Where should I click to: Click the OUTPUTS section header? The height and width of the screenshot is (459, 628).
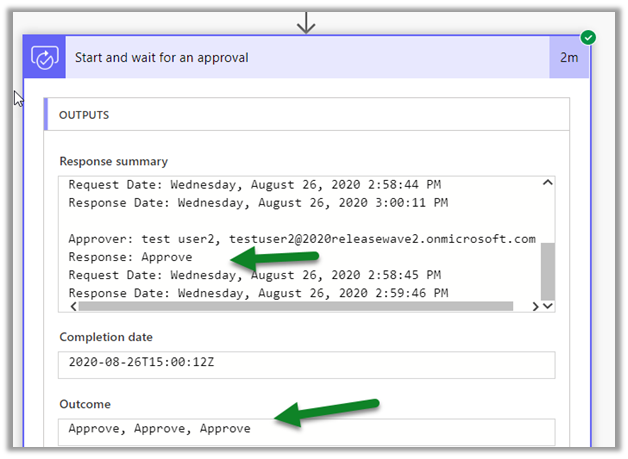tap(82, 115)
